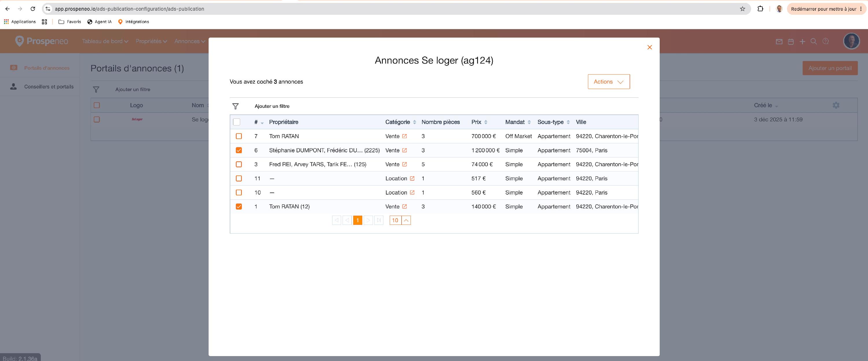
Task: Open the Actions dropdown
Action: [x=608, y=82]
